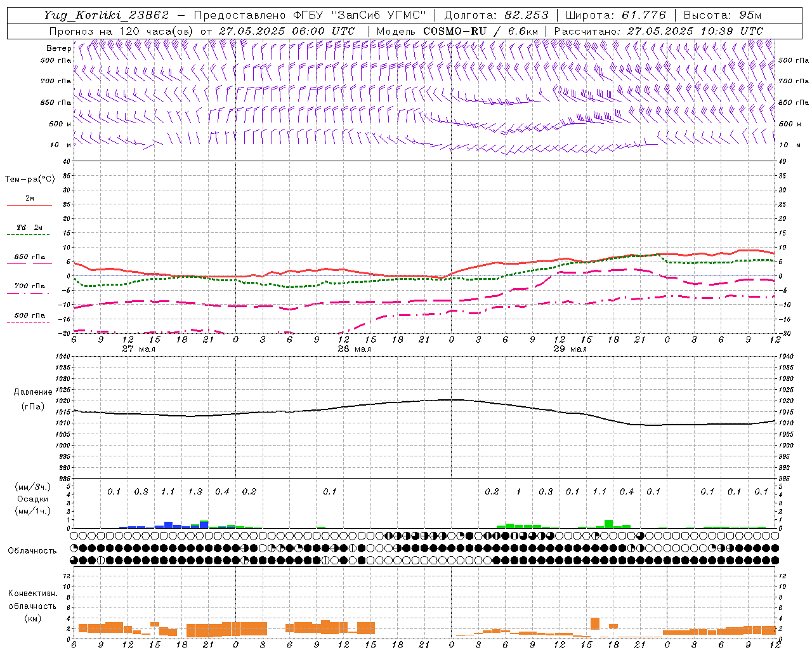Click the 27 мая date label
This screenshot has width=812, height=650.
[139, 349]
